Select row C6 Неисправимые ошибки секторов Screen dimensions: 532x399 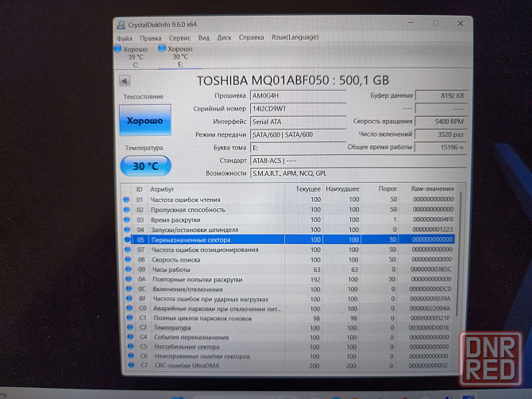click(289, 356)
